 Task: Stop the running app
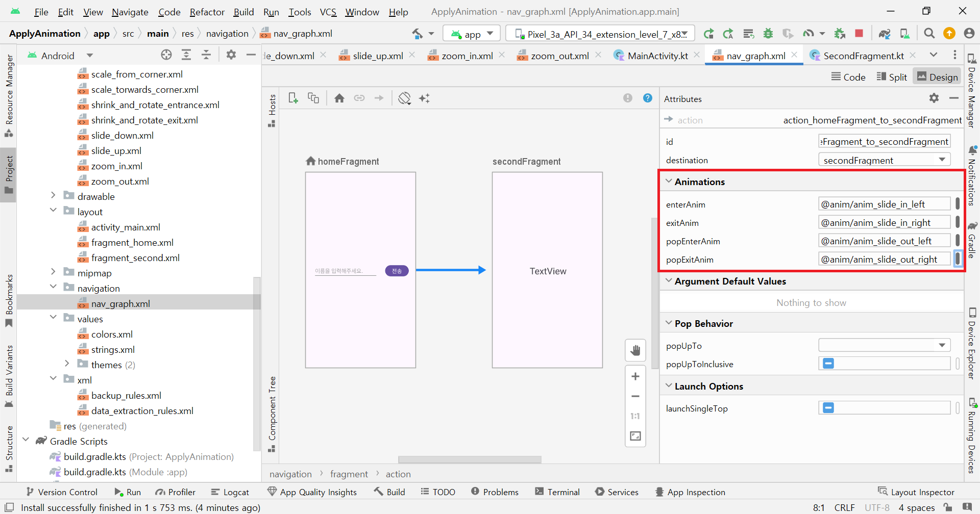[859, 33]
